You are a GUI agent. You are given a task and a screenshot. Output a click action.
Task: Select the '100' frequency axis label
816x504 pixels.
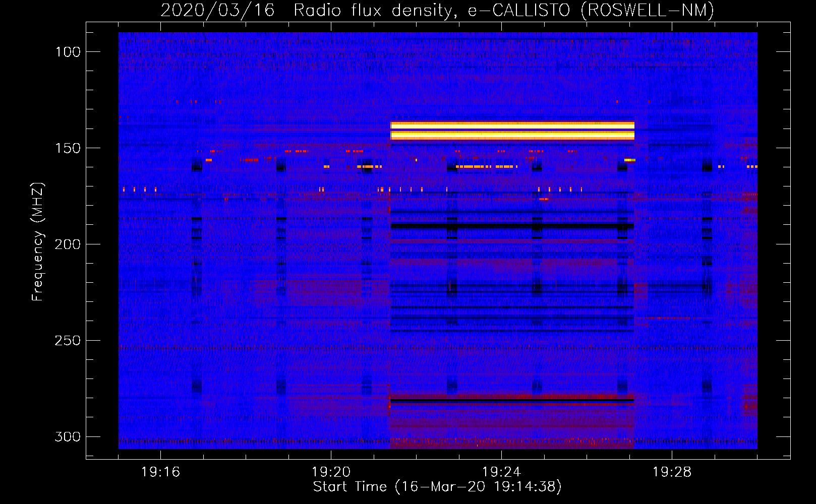point(67,52)
